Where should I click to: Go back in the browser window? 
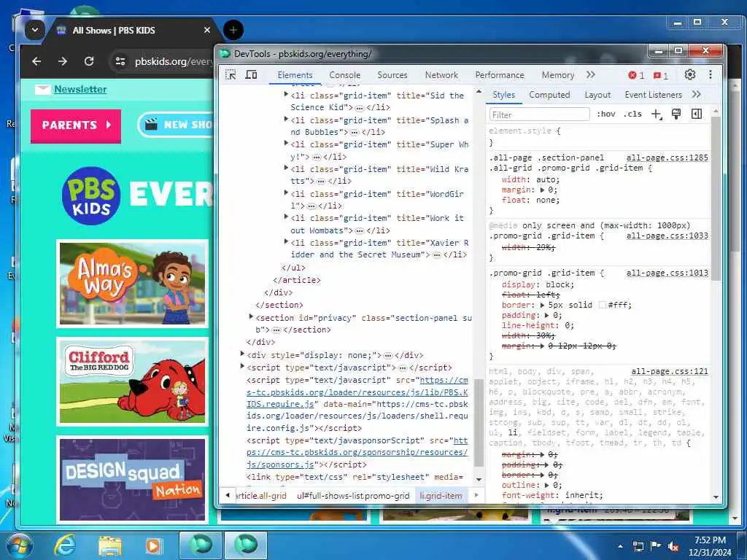(x=36, y=61)
